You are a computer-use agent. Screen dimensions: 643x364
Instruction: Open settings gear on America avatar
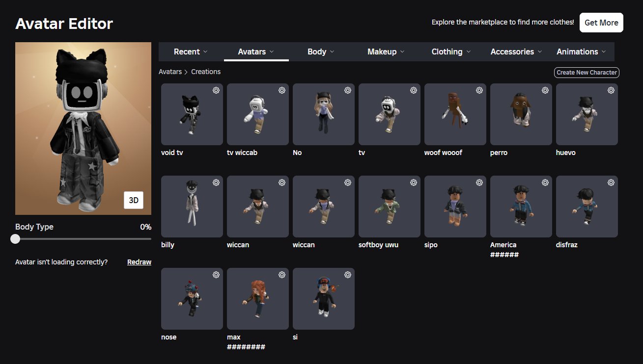[545, 182]
